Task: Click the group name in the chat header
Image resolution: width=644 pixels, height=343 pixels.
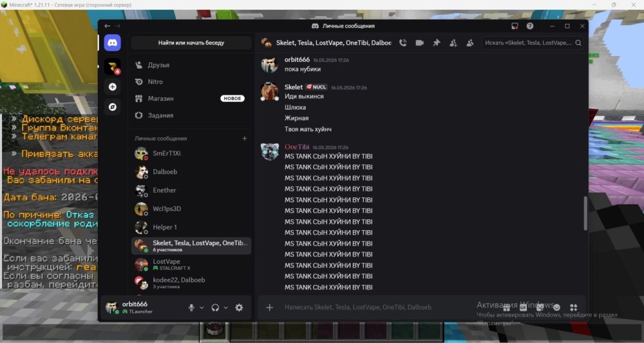Action: (334, 43)
